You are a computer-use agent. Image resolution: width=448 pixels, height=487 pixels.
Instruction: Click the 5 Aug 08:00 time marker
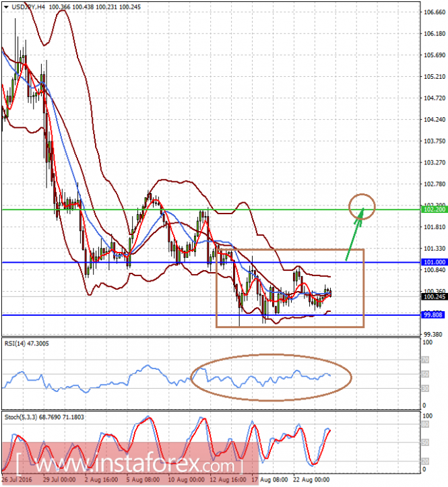click(x=143, y=480)
